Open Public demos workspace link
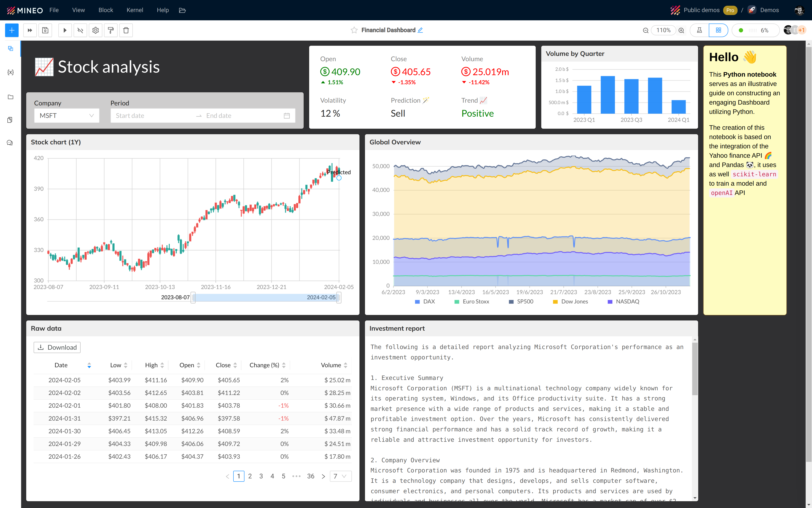 (x=701, y=10)
